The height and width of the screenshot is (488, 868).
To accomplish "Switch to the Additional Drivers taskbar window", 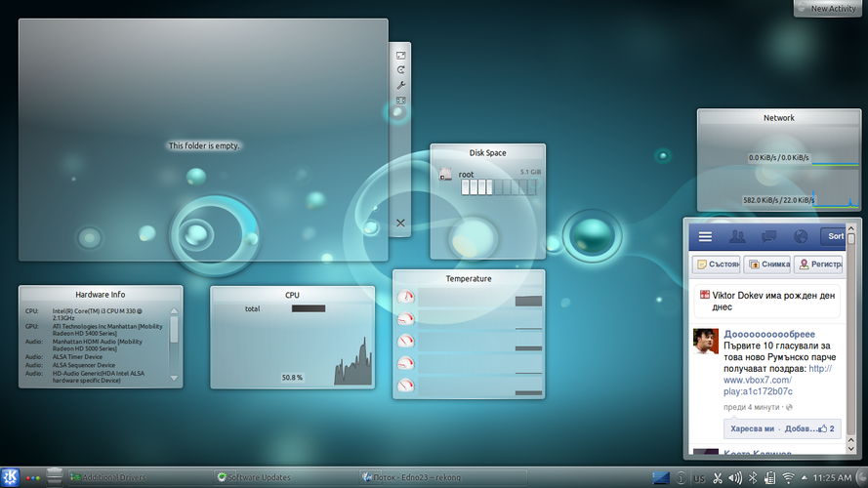I will (x=140, y=477).
